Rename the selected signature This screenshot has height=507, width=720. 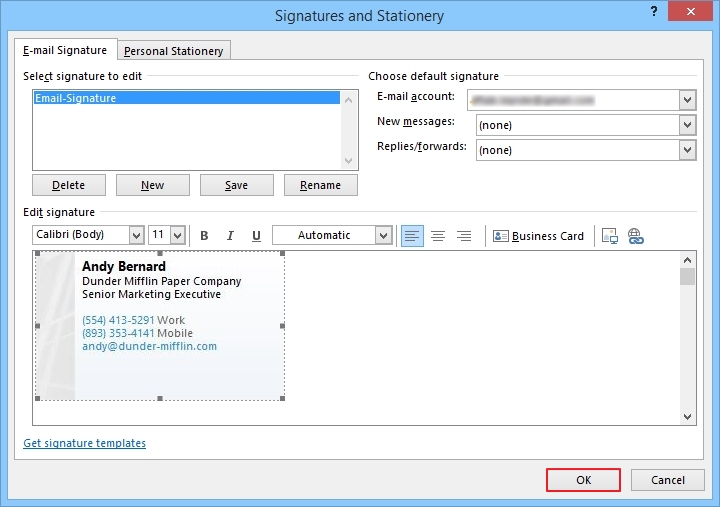320,185
